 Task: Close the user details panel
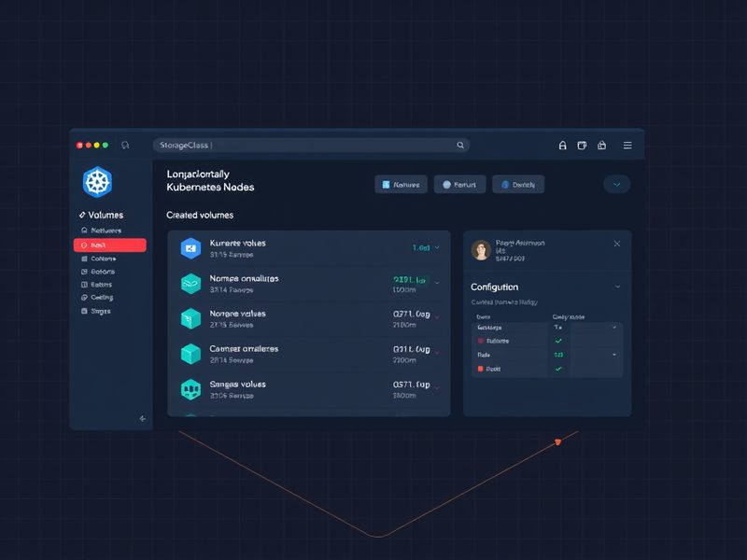pos(617,244)
